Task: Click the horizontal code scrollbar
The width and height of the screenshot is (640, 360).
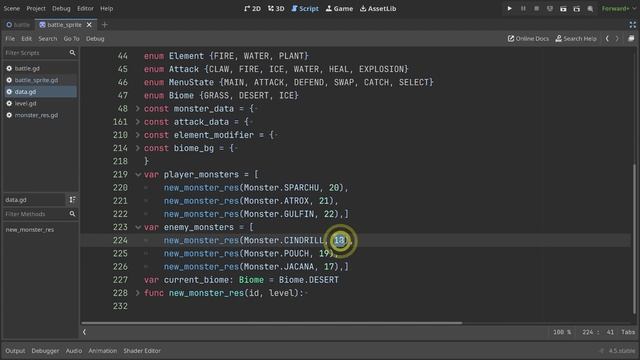Action: click(272, 323)
